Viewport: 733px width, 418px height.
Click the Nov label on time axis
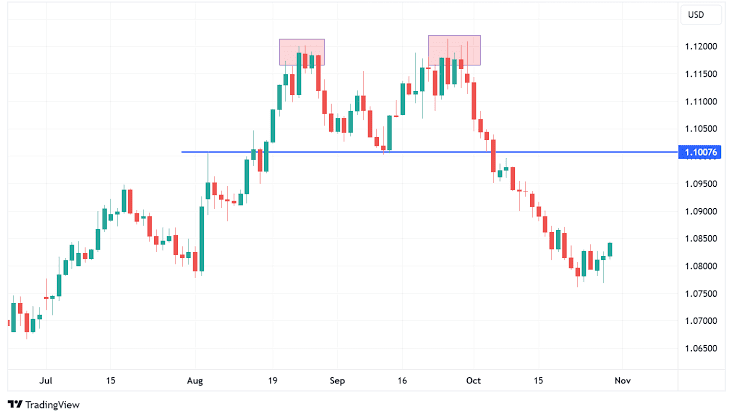tap(622, 381)
